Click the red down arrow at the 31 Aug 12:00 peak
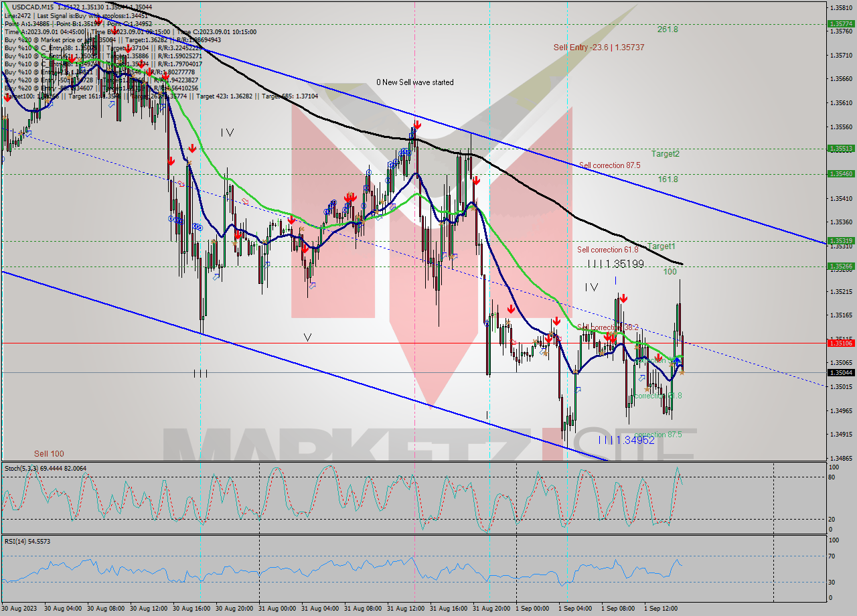The width and height of the screenshot is (857, 616). click(418, 125)
